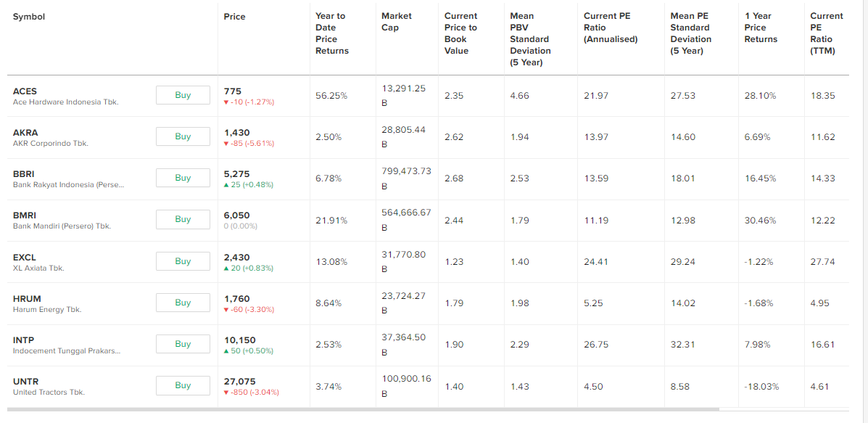
Task: Open EXCL XL Axiata stock
Action: click(38, 263)
